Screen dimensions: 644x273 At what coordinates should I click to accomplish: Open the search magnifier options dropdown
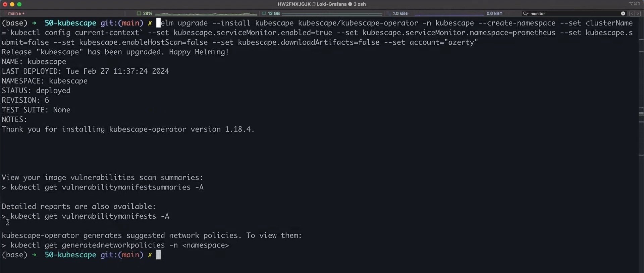tap(526, 13)
